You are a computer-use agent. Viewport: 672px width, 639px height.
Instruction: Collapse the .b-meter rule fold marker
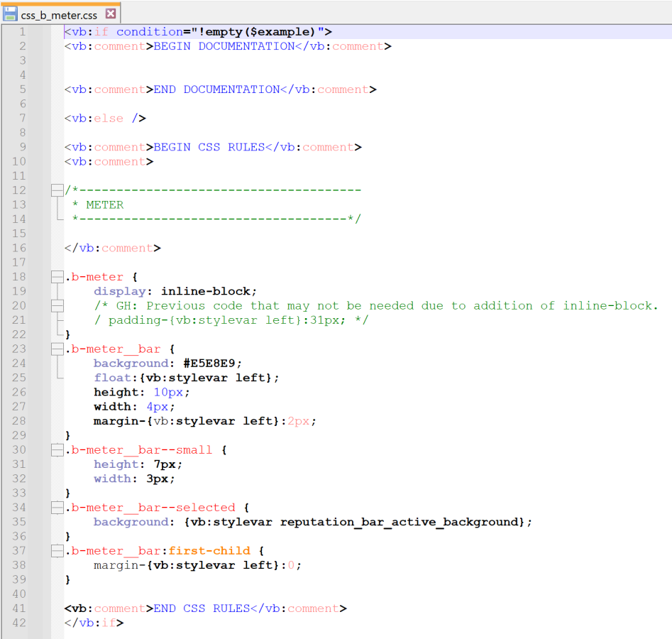pyautogui.click(x=57, y=277)
